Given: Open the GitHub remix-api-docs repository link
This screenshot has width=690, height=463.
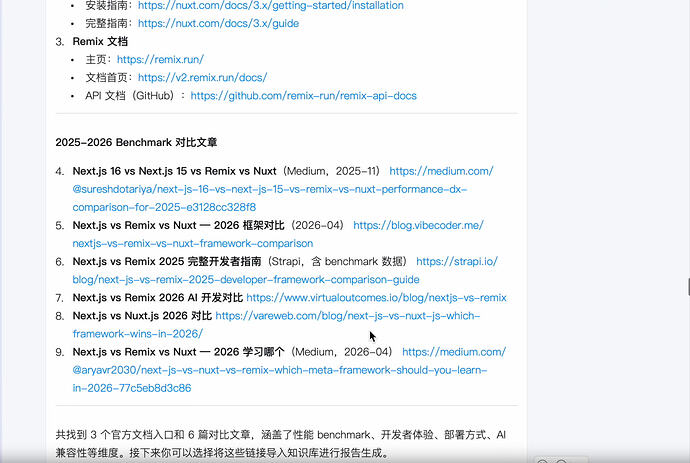Looking at the screenshot, I should (x=303, y=96).
